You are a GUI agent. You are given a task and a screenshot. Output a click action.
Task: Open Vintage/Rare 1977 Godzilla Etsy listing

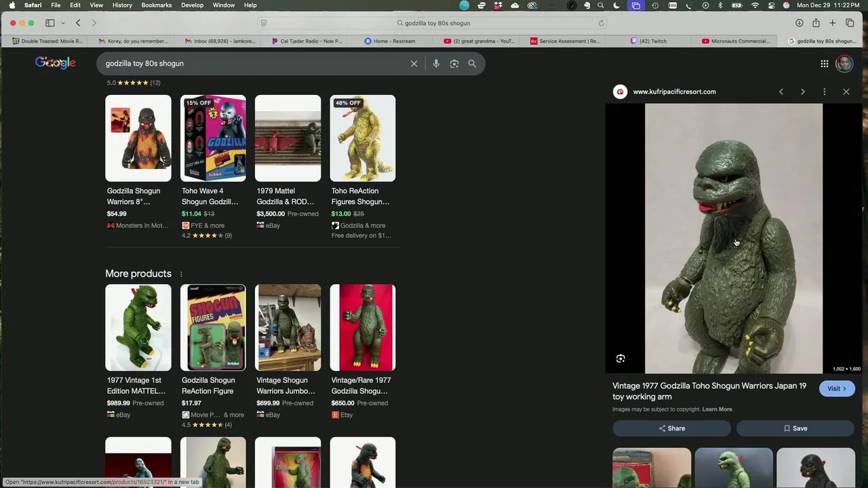tap(362, 352)
